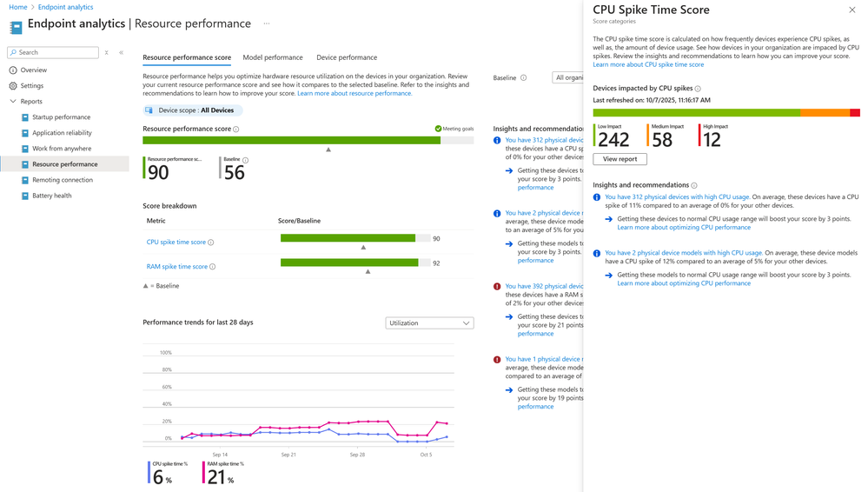This screenshot has width=868, height=492.
Task: Click into the sidebar Search field
Action: [x=53, y=53]
